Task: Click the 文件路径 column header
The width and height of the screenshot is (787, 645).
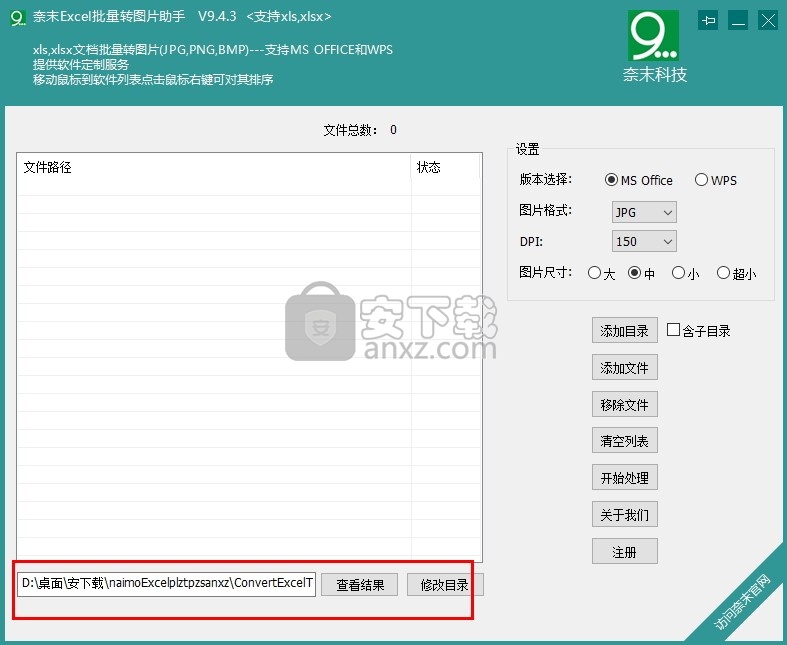Action: [x=214, y=167]
